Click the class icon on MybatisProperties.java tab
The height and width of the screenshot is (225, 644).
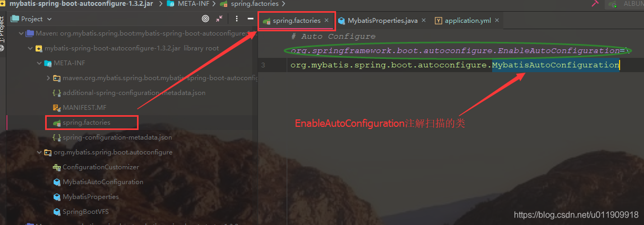point(341,21)
